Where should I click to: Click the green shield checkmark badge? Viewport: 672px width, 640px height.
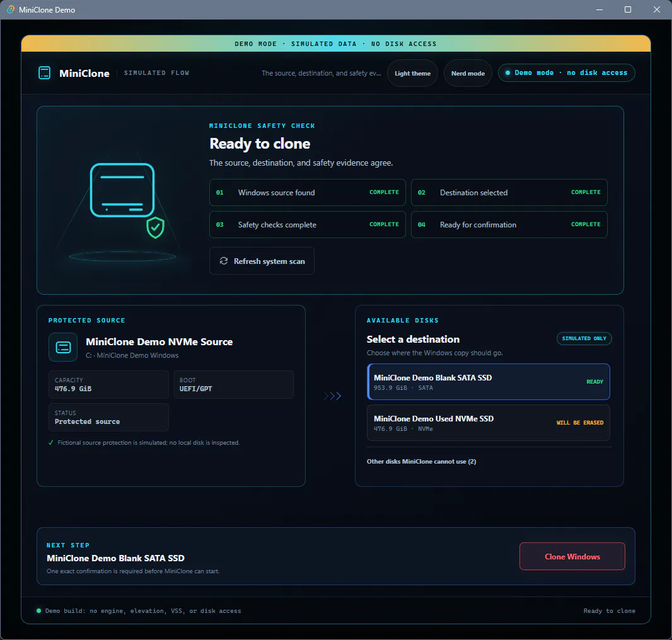point(155,227)
